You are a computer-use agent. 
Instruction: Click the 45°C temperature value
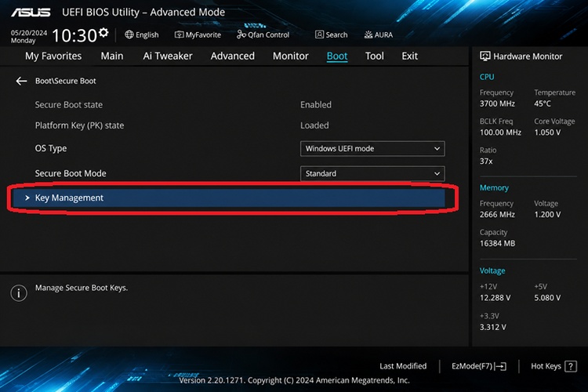click(543, 103)
